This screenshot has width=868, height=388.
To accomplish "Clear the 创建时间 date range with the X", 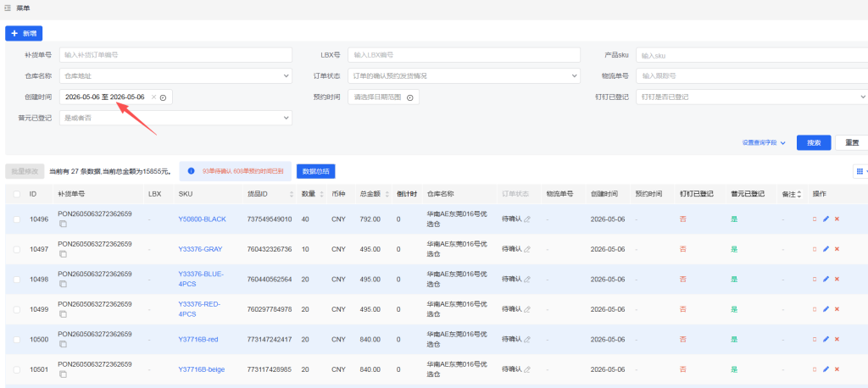I will tap(154, 97).
